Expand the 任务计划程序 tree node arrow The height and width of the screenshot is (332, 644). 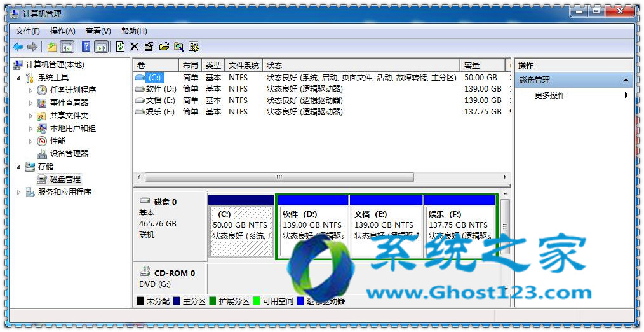pyautogui.click(x=30, y=90)
